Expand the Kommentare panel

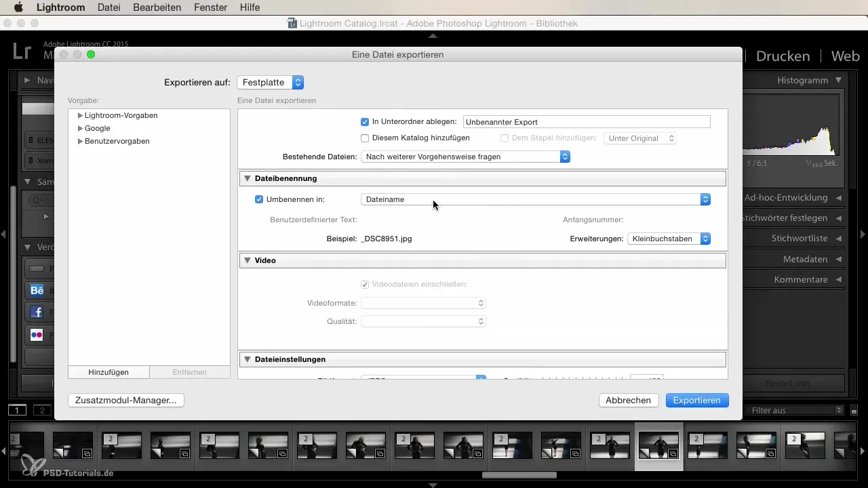(839, 279)
